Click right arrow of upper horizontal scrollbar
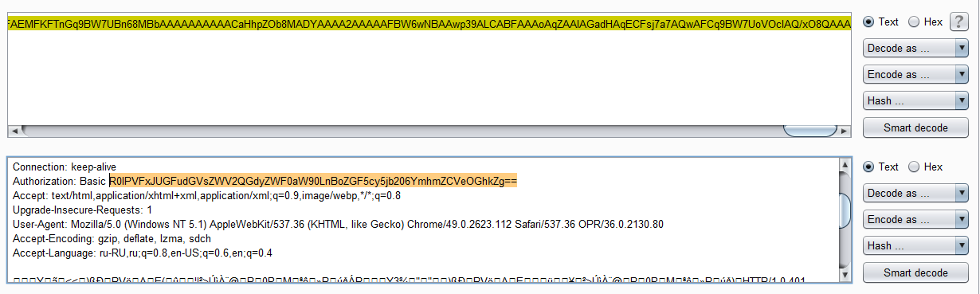 coord(845,130)
